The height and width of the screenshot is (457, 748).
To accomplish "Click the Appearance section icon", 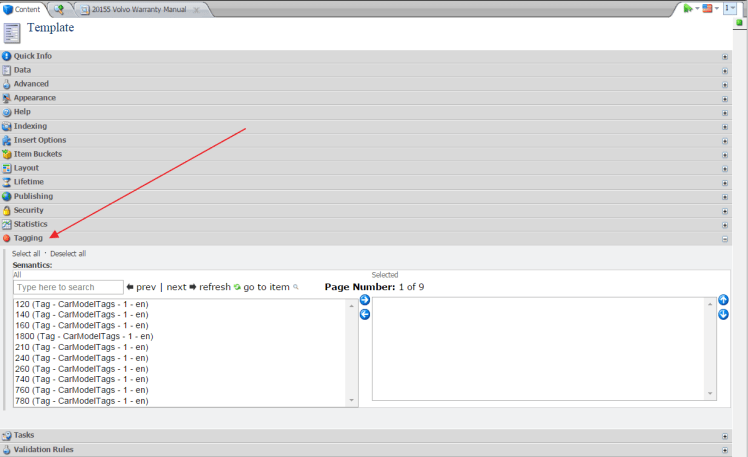I will (6, 98).
